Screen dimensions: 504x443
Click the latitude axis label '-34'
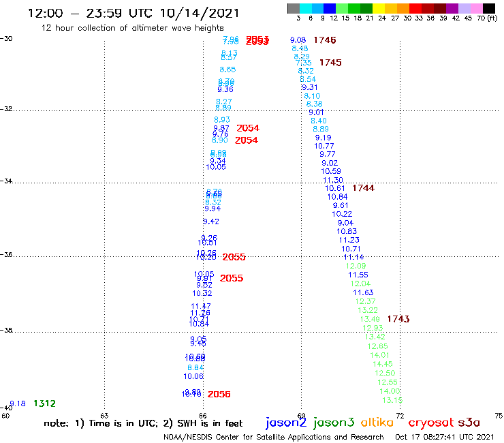6,181
